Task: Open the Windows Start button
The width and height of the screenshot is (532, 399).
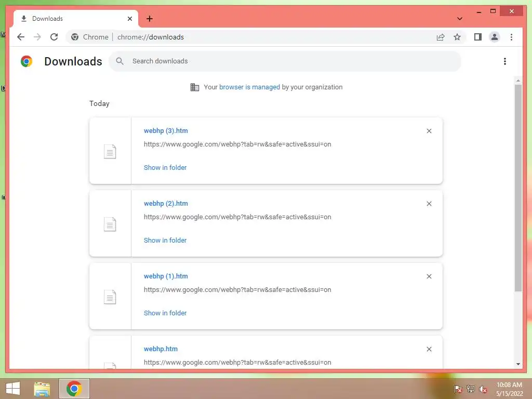Action: (13, 389)
